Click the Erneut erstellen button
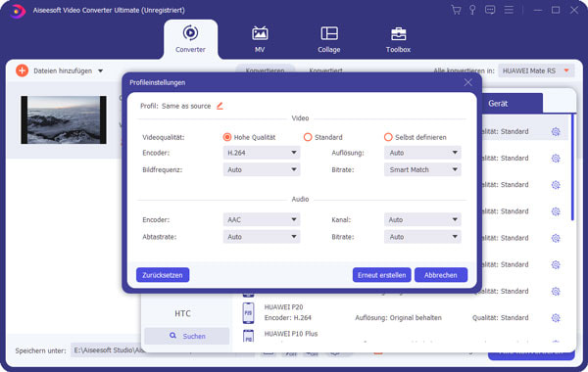The image size is (588, 372). click(381, 275)
